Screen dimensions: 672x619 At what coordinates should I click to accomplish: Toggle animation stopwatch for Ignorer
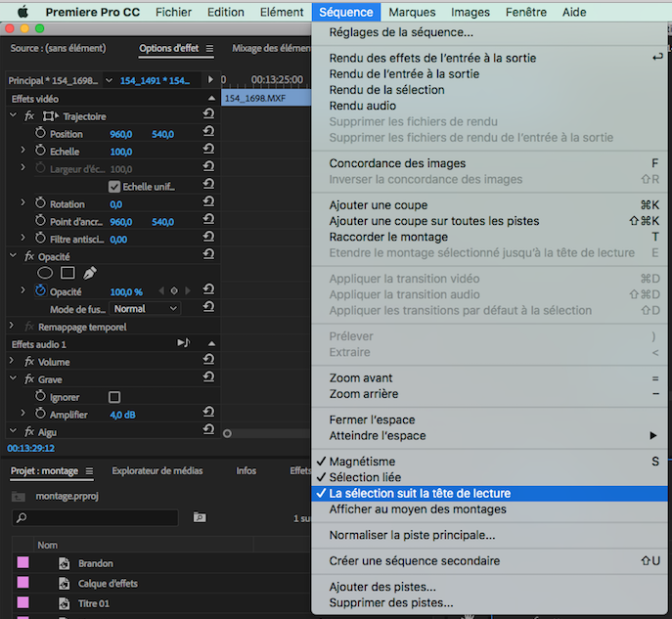tap(40, 396)
